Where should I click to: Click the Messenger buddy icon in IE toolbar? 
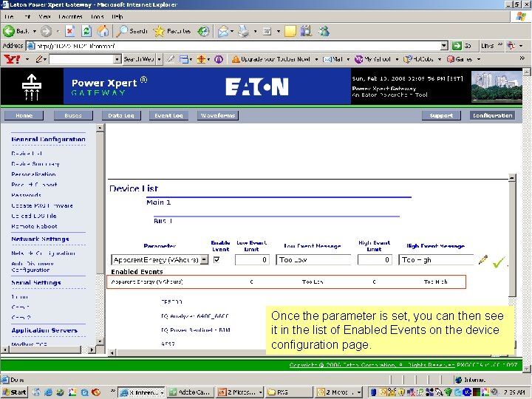tap(324, 31)
